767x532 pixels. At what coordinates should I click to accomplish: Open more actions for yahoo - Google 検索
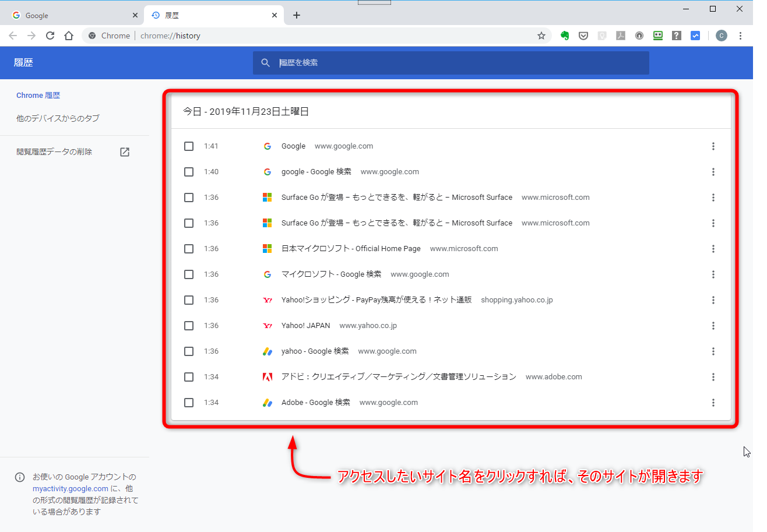713,351
